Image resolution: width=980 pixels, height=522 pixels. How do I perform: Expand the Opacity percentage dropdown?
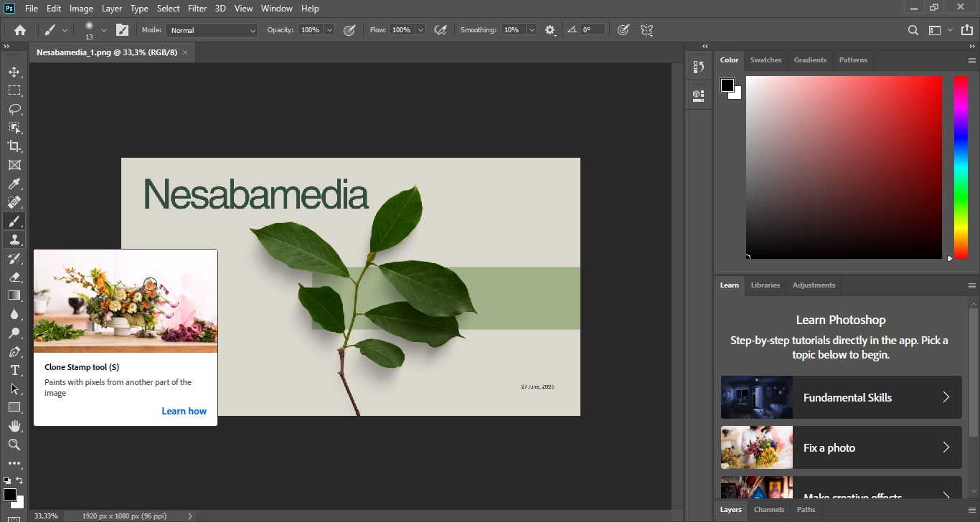click(x=329, y=30)
